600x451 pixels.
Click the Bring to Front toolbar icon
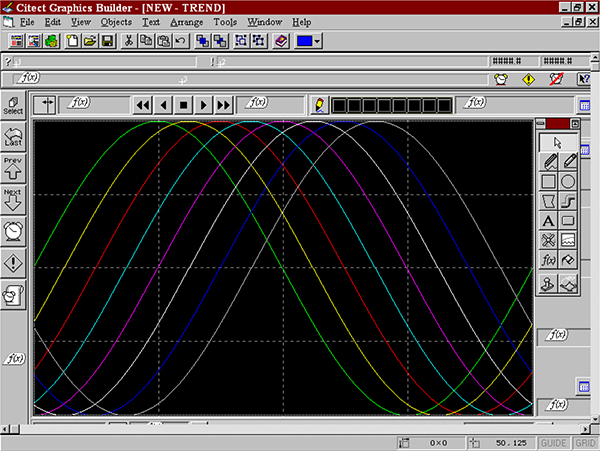coord(202,41)
